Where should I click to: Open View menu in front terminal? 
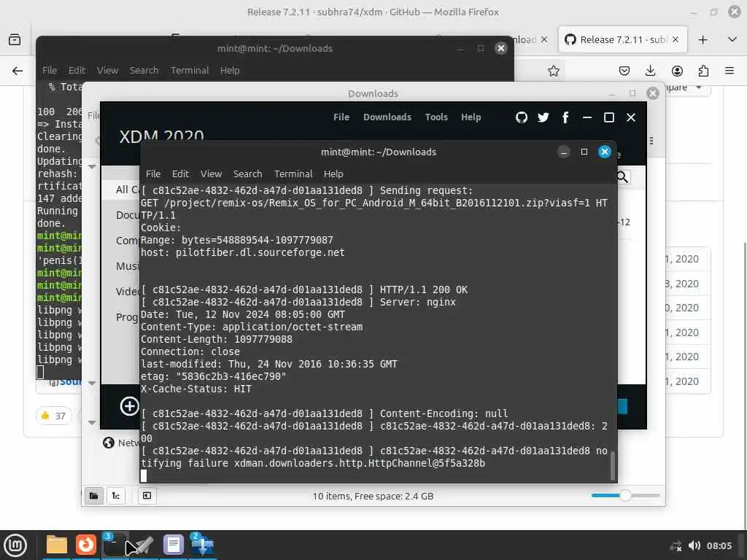pos(211,174)
